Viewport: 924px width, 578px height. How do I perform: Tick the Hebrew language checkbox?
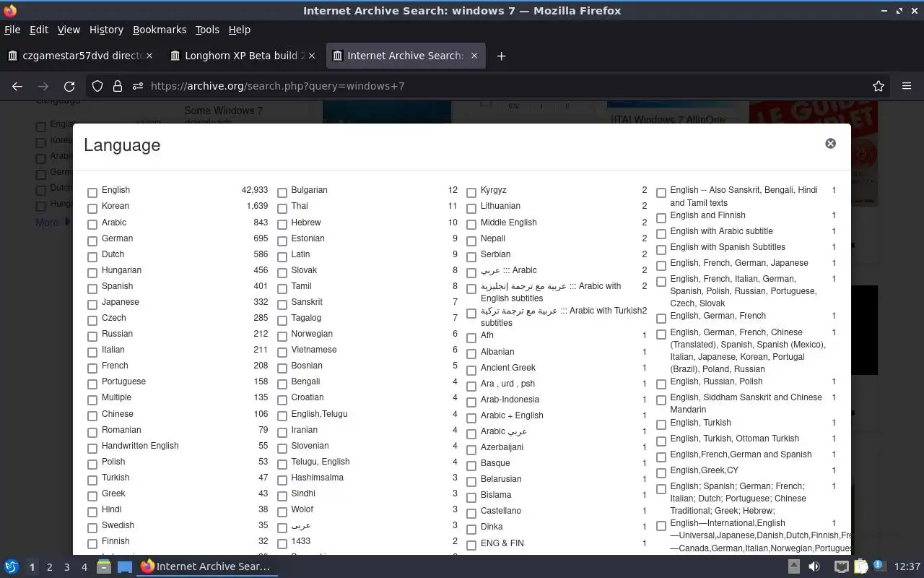coord(282,225)
